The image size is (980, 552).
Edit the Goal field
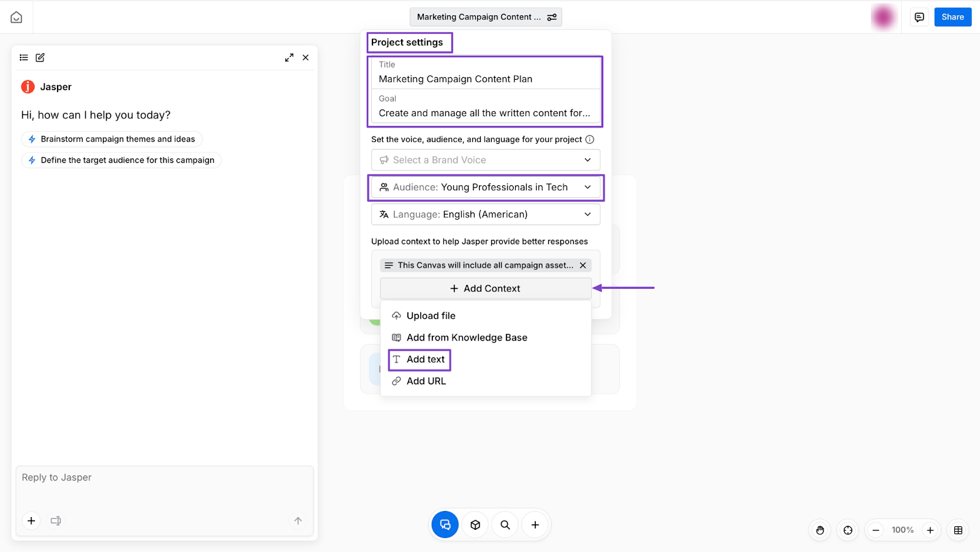coord(485,106)
